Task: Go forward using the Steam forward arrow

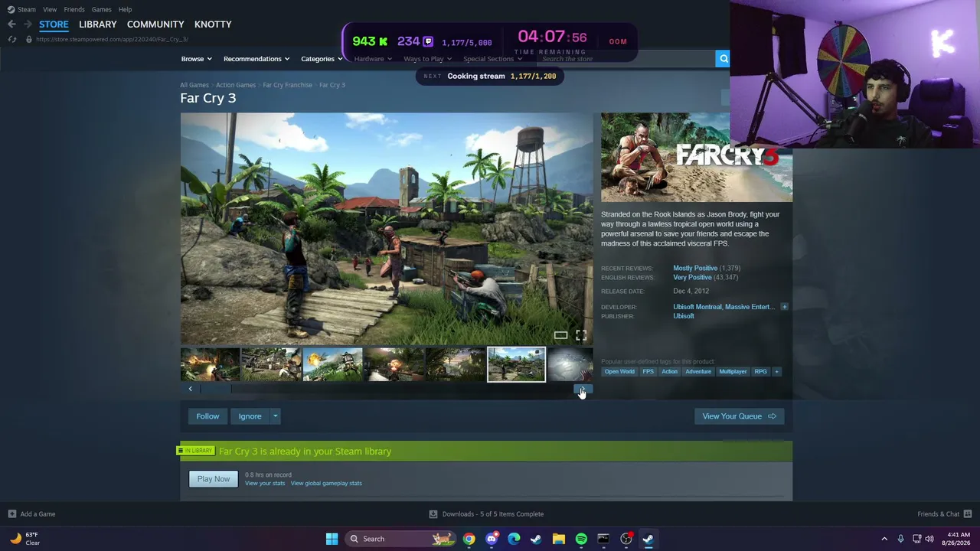Action: (28, 24)
